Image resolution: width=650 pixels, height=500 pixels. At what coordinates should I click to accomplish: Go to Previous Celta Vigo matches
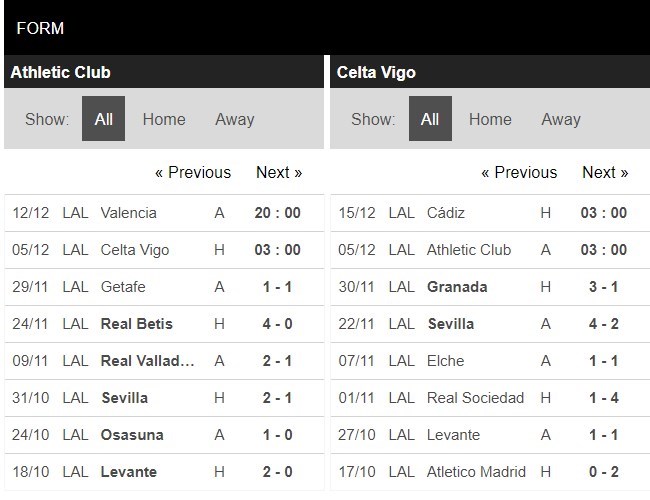pos(519,172)
